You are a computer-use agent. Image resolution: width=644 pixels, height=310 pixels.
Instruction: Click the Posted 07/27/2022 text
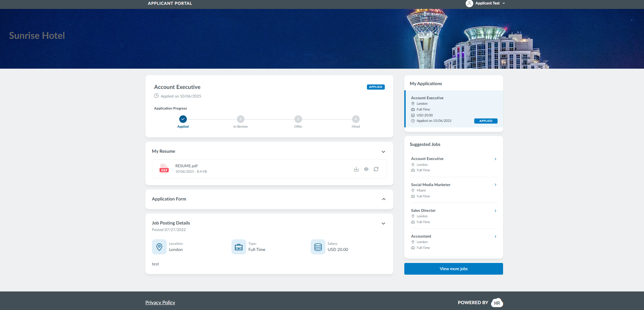point(169,230)
